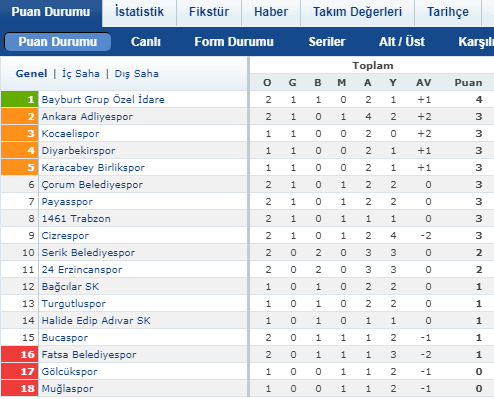Select the Takım Değerleri tab
This screenshot has height=399, width=494.
357,12
